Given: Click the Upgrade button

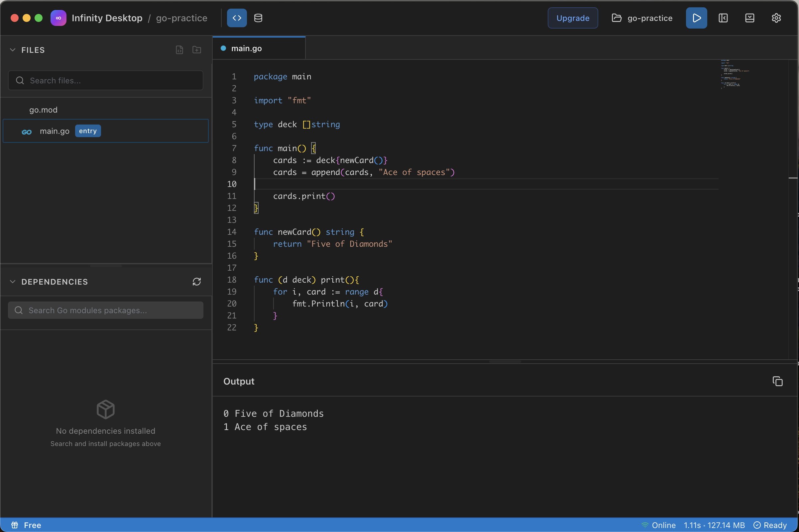Looking at the screenshot, I should pyautogui.click(x=573, y=18).
